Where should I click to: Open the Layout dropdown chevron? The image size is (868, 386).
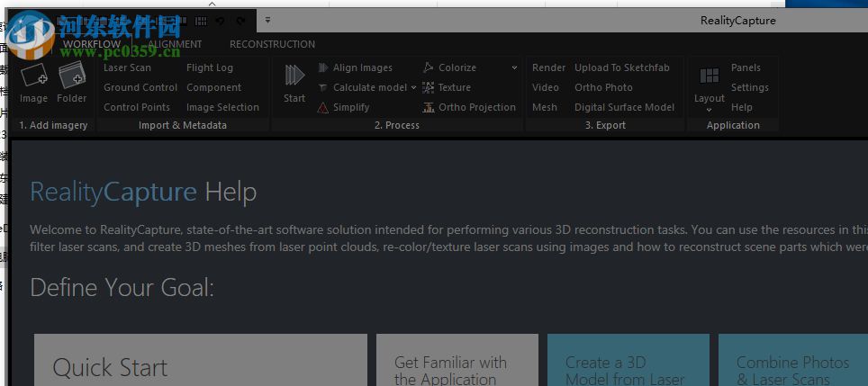[x=710, y=110]
